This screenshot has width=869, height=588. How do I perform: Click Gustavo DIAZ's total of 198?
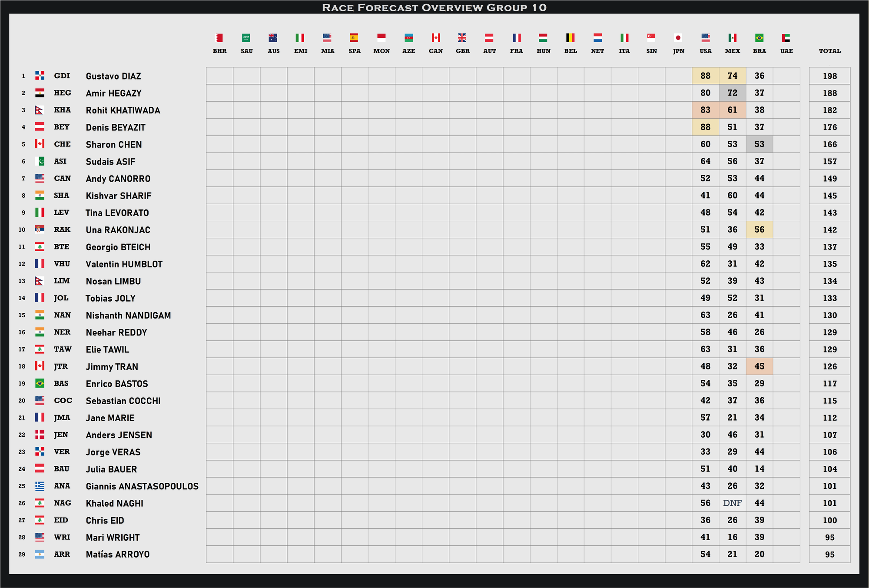pyautogui.click(x=829, y=76)
